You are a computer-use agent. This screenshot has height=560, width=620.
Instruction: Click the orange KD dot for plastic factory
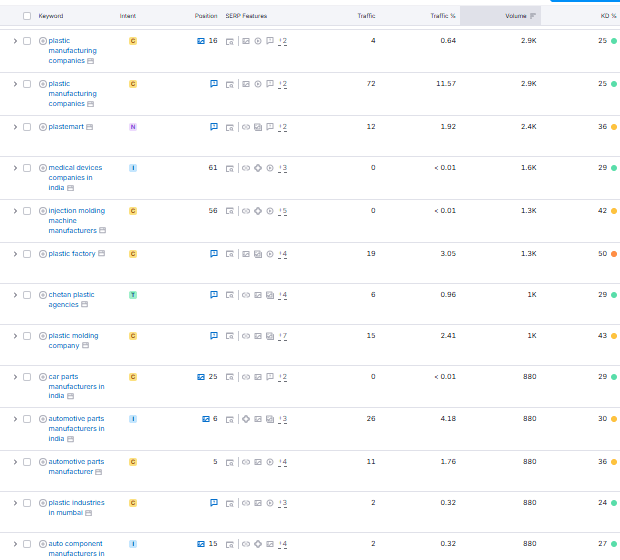pyautogui.click(x=613, y=254)
